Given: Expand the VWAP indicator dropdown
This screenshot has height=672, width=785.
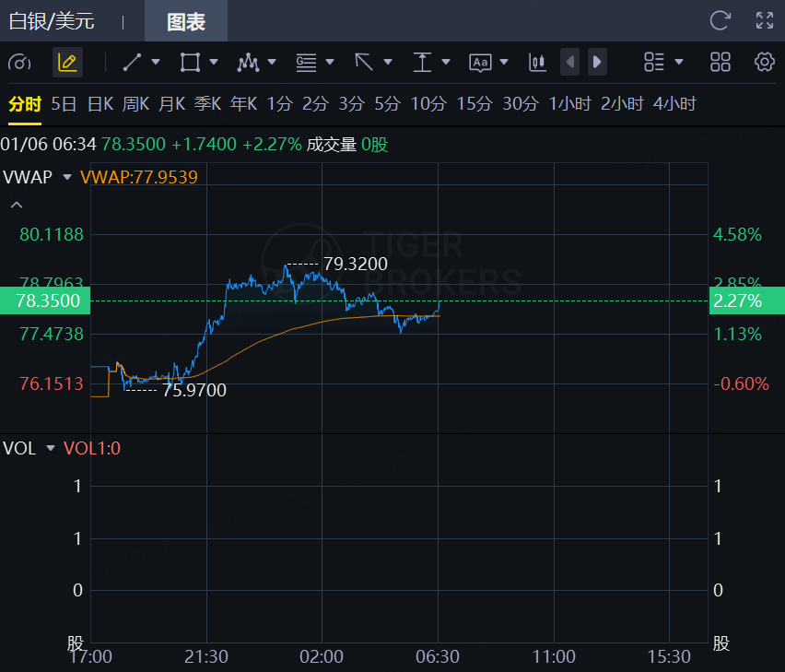Looking at the screenshot, I should click(66, 177).
